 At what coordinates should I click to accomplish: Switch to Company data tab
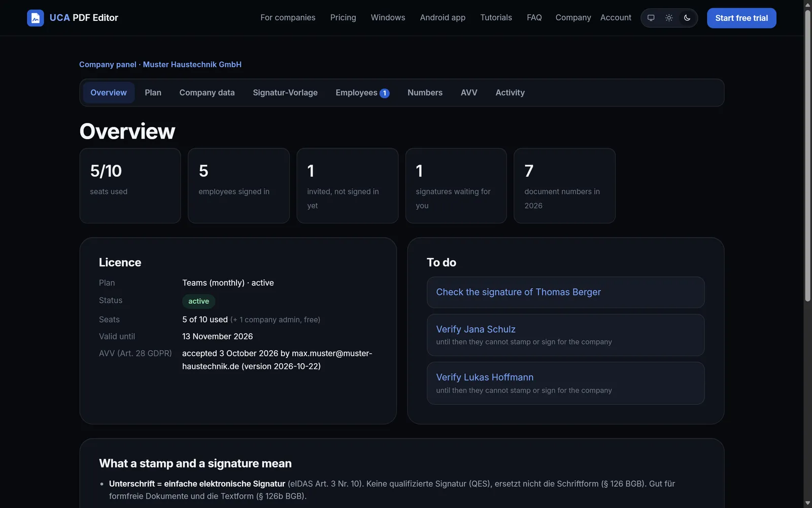tap(207, 92)
